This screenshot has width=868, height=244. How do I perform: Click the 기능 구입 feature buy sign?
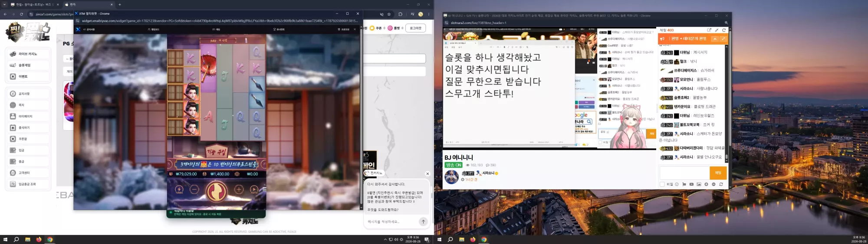coord(217,152)
